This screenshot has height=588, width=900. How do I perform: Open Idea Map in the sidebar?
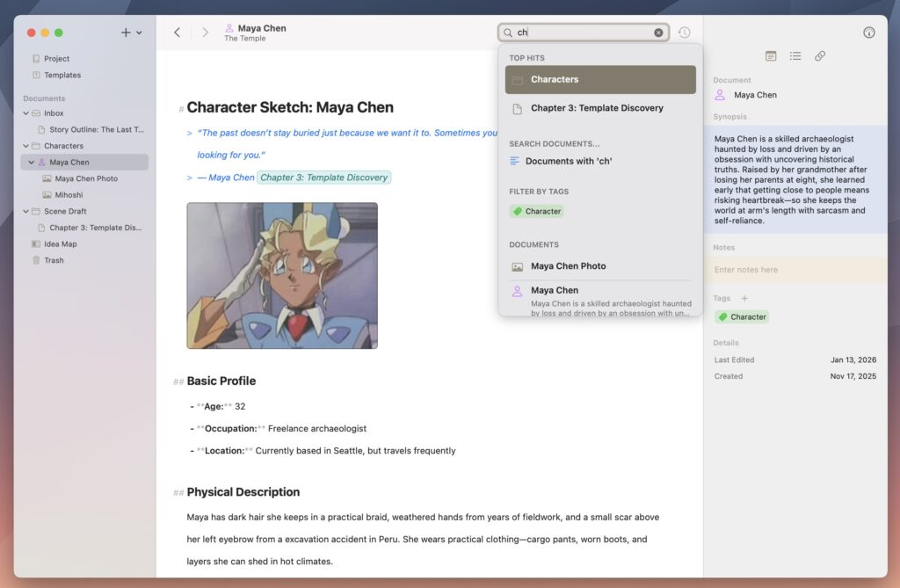[x=60, y=244]
